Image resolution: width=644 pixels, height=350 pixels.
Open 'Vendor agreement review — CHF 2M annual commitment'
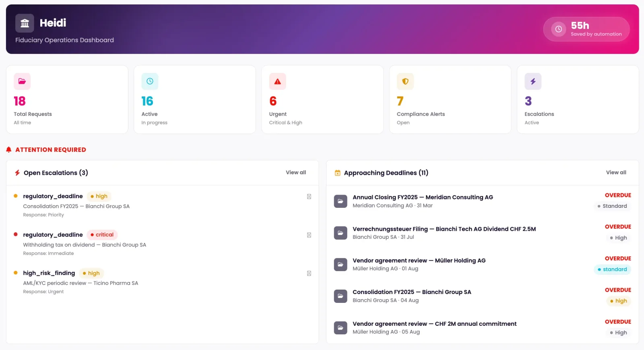click(x=435, y=324)
